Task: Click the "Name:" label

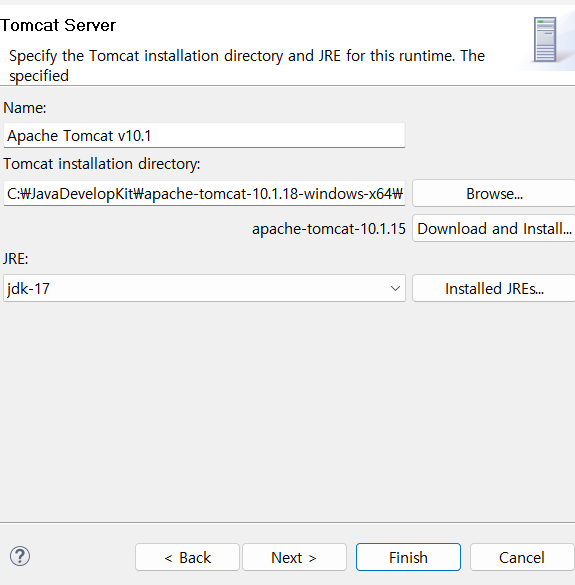Action: [x=25, y=108]
